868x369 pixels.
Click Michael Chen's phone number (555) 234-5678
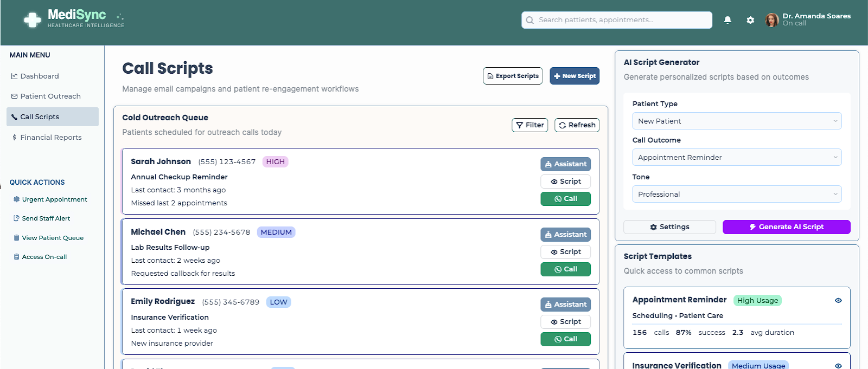tap(222, 232)
